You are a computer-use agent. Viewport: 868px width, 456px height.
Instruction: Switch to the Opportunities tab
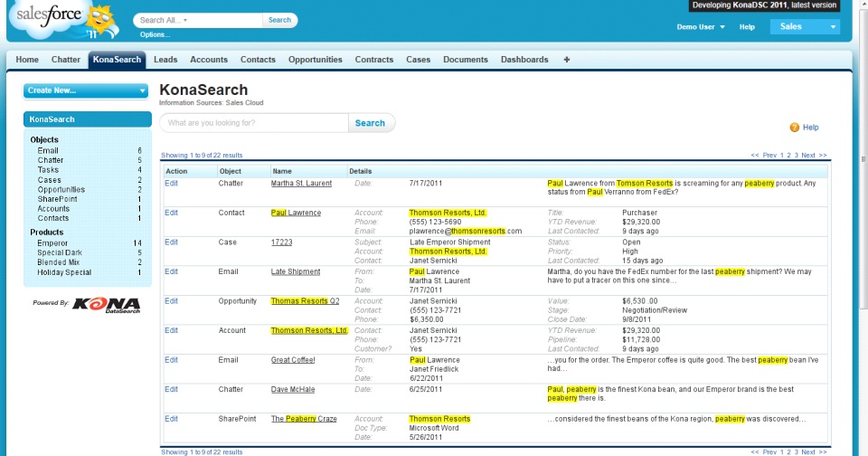pos(315,60)
